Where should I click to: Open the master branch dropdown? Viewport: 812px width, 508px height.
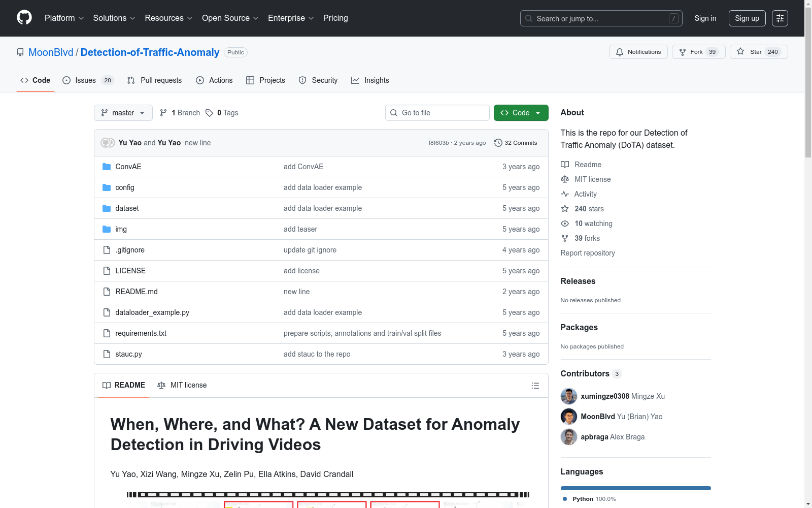click(123, 113)
